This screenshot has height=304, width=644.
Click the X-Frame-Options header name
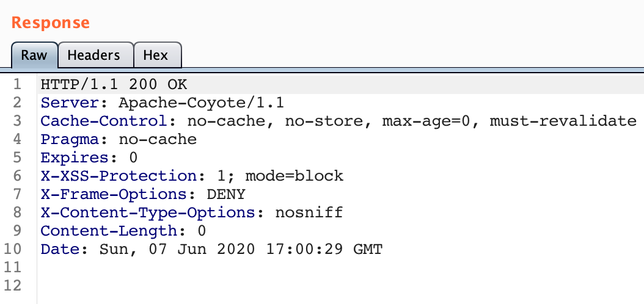(114, 194)
